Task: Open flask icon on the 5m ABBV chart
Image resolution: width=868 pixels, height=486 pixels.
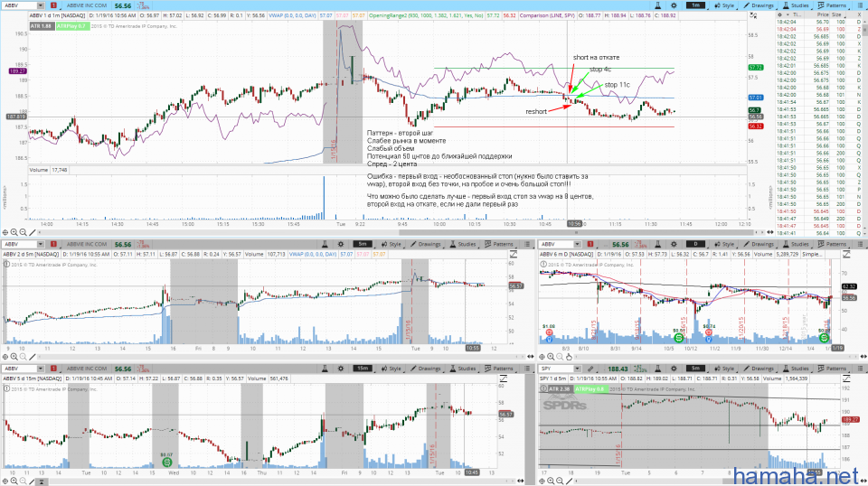Action: click(x=325, y=244)
